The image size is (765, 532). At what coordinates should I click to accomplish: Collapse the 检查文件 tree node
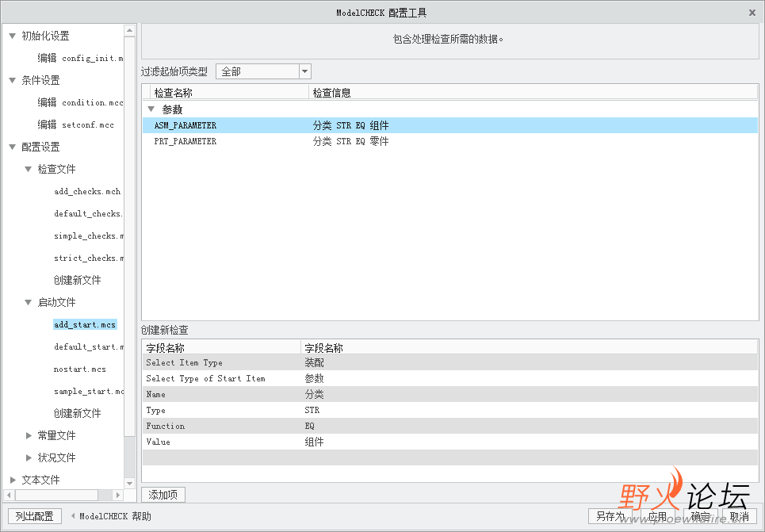click(29, 170)
